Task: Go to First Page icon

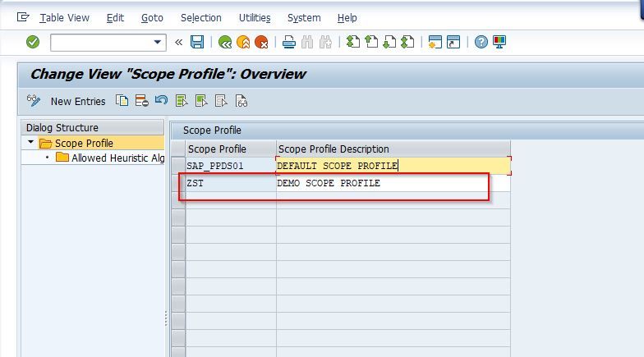Action: pos(353,42)
